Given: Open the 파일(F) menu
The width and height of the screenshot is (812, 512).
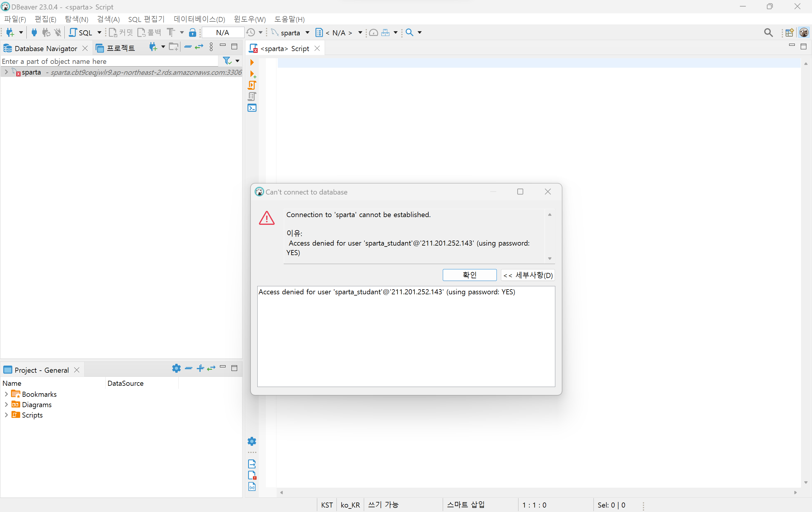Looking at the screenshot, I should [15, 19].
